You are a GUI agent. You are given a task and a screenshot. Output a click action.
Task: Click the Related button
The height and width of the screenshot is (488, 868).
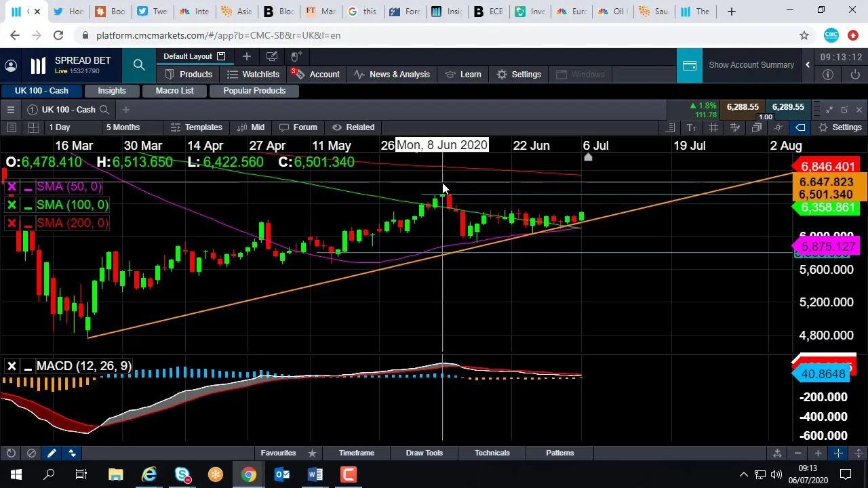(353, 127)
